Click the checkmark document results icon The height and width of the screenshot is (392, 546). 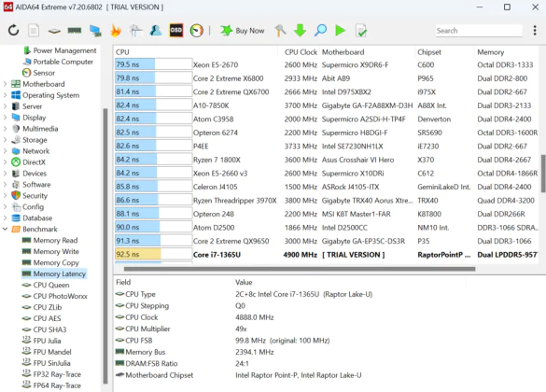pyautogui.click(x=361, y=31)
